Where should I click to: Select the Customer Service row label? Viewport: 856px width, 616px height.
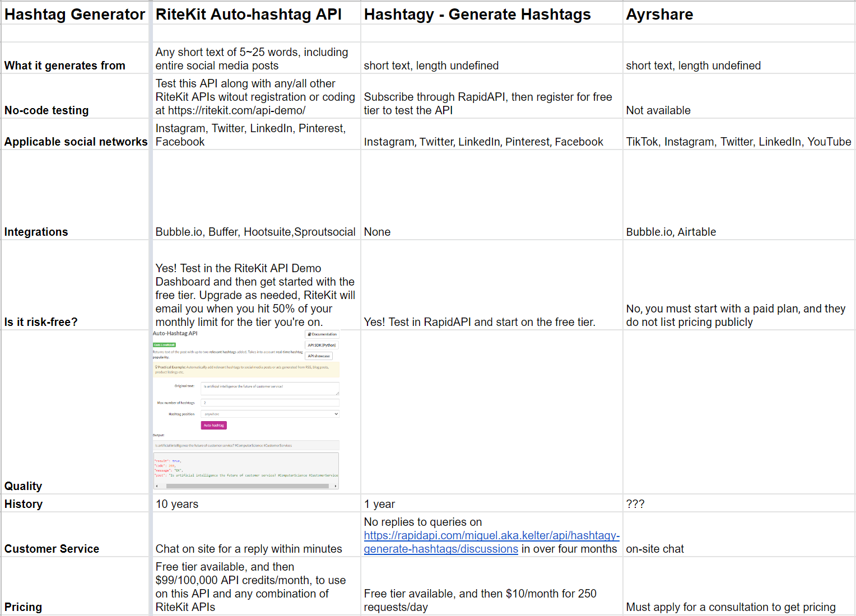tap(75, 535)
